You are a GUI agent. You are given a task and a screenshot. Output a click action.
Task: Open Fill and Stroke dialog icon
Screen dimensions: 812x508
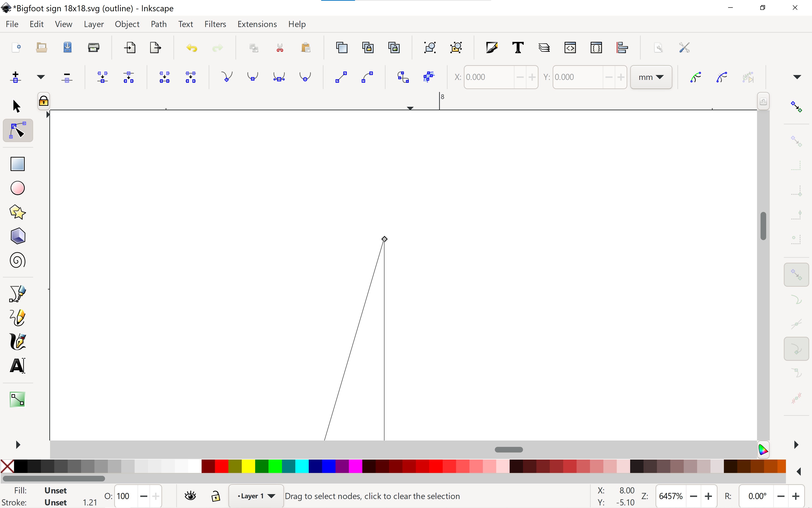click(492, 47)
